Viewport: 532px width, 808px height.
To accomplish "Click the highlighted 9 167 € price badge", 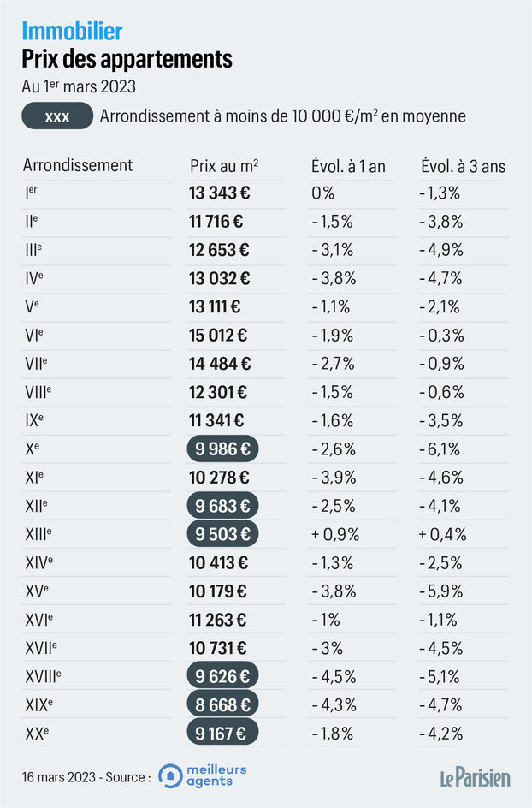I will [x=221, y=733].
